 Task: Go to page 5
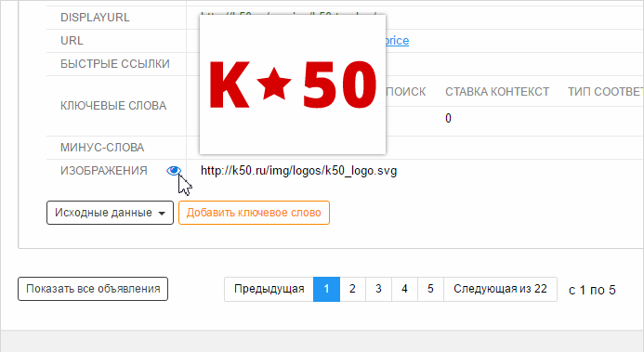pyautogui.click(x=430, y=289)
